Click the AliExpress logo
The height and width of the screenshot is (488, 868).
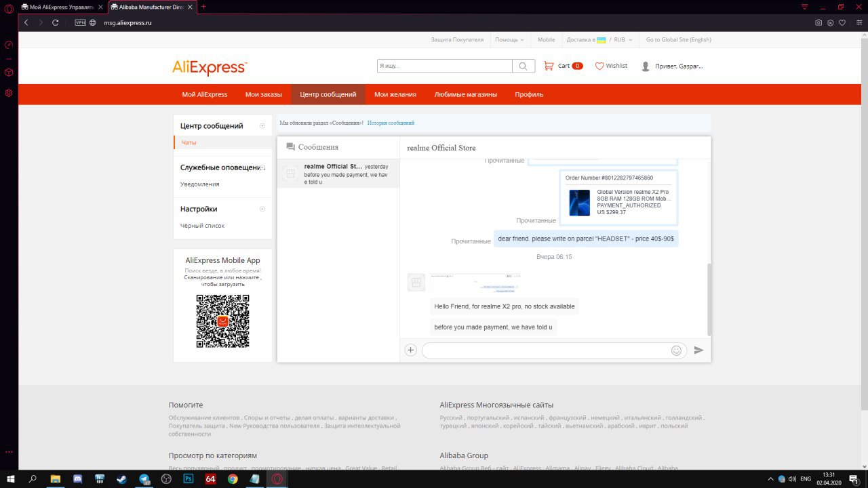tap(210, 67)
